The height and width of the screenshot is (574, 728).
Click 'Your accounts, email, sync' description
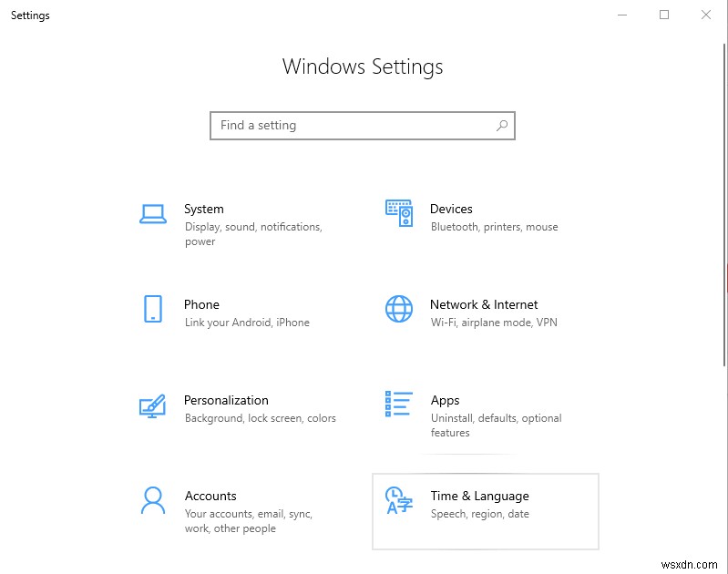[249, 521]
